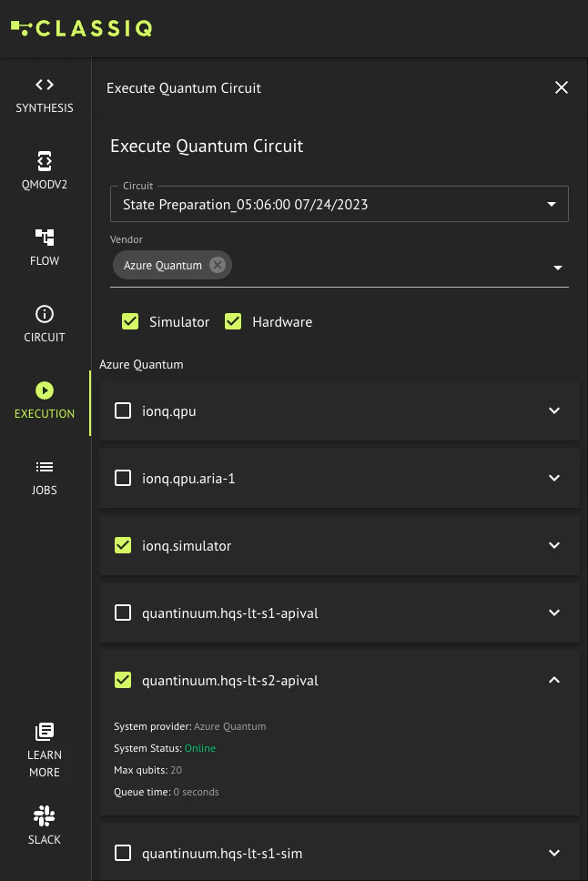Click the Classiq logo in the header
This screenshot has height=881, width=588.
82,28
